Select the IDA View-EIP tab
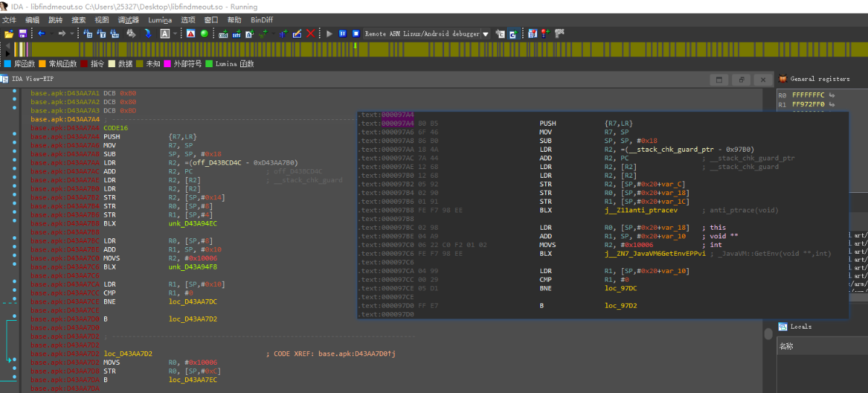The height and width of the screenshot is (393, 868). [34, 79]
